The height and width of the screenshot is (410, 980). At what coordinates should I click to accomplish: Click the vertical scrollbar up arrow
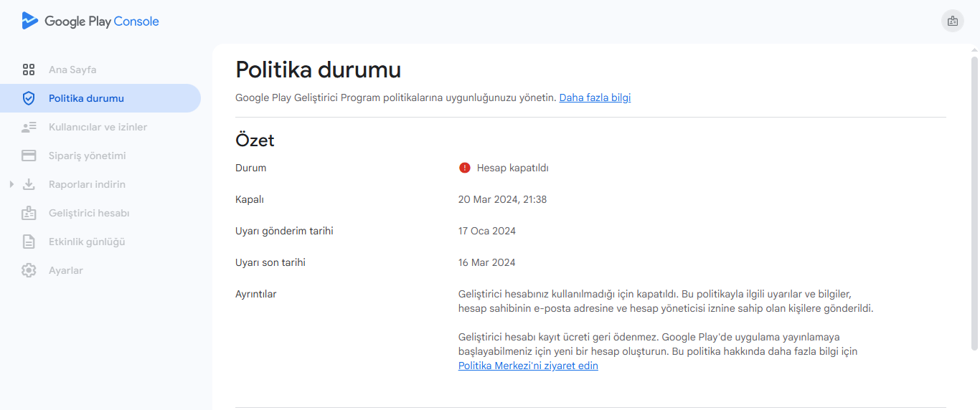[x=974, y=51]
